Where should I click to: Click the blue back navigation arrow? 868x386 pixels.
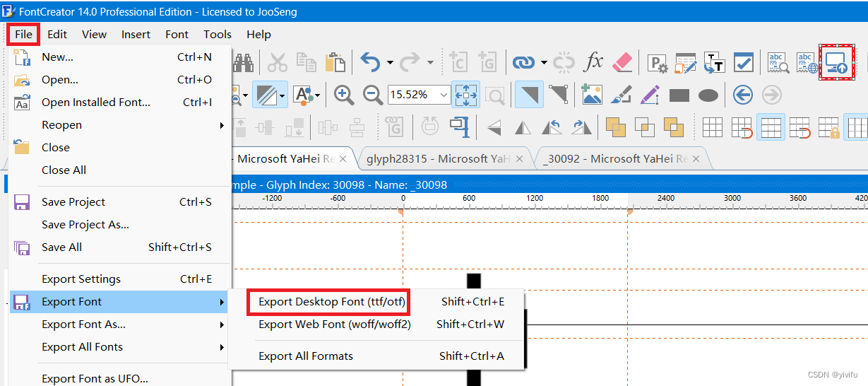tap(742, 94)
